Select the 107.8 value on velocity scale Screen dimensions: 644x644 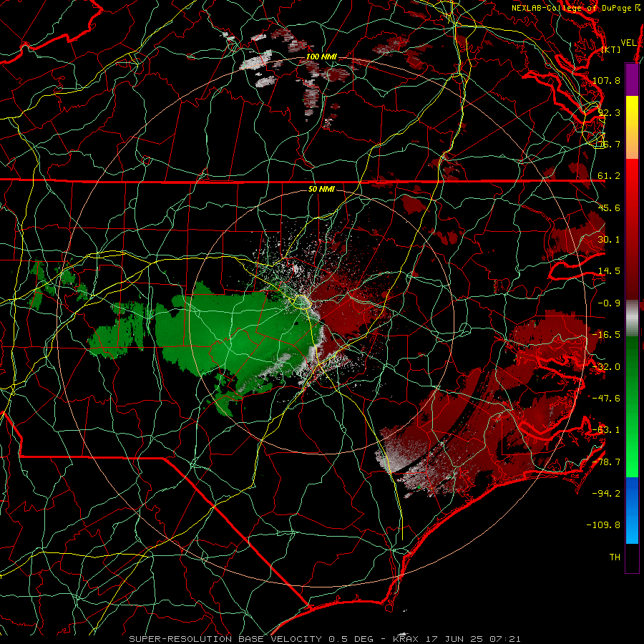click(x=606, y=80)
